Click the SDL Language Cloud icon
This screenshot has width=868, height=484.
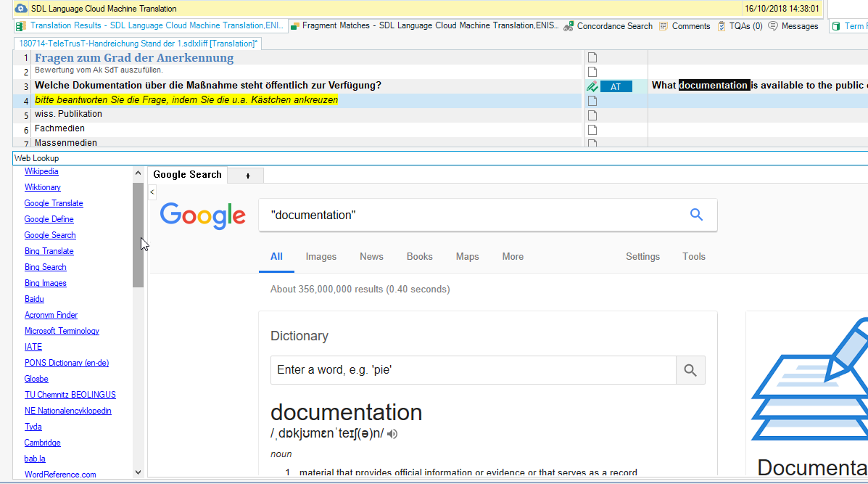(x=22, y=9)
